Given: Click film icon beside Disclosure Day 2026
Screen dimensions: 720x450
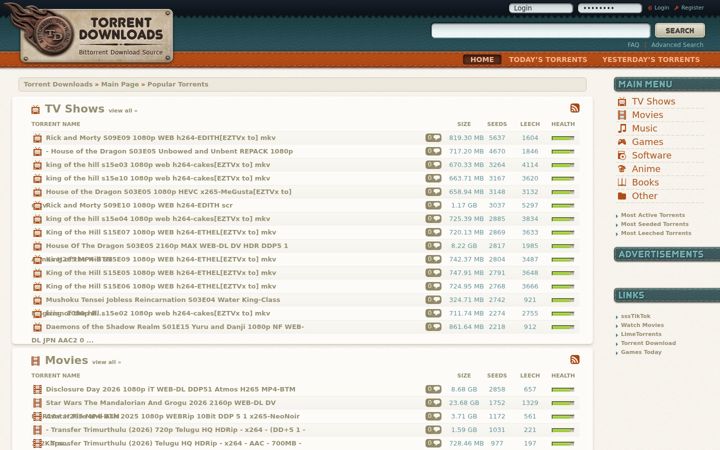Looking at the screenshot, I should coord(37,389).
